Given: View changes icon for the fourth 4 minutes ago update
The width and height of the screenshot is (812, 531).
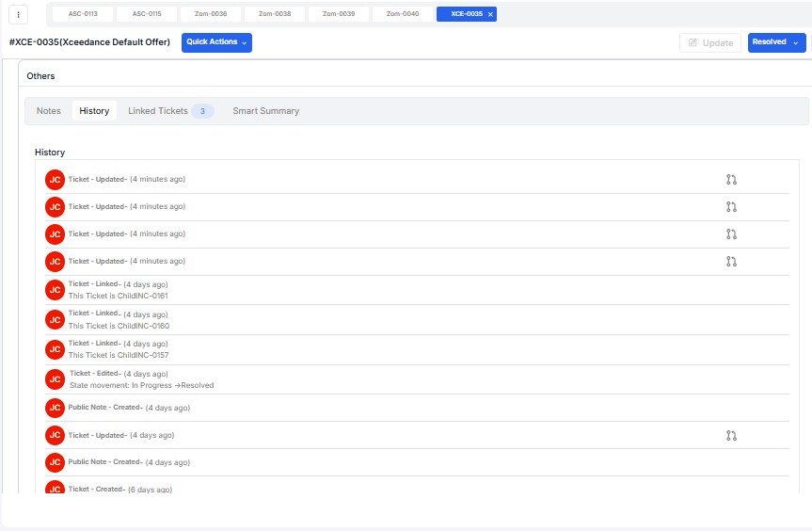Looking at the screenshot, I should coord(731,262).
